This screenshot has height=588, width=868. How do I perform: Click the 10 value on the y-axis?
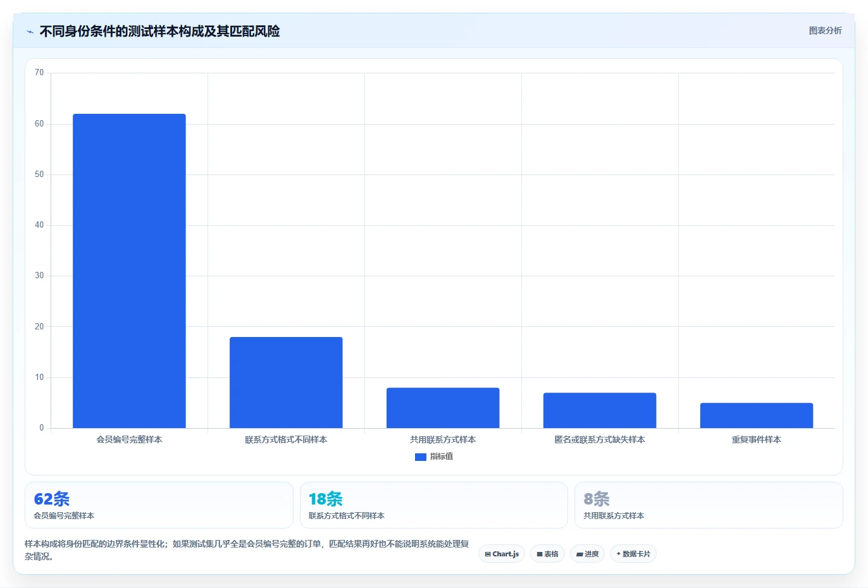point(39,377)
